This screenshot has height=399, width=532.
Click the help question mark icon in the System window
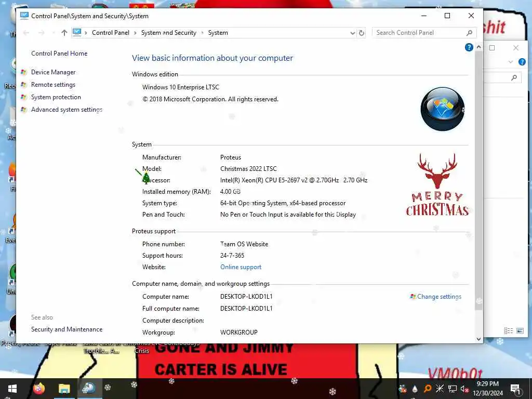469,47
